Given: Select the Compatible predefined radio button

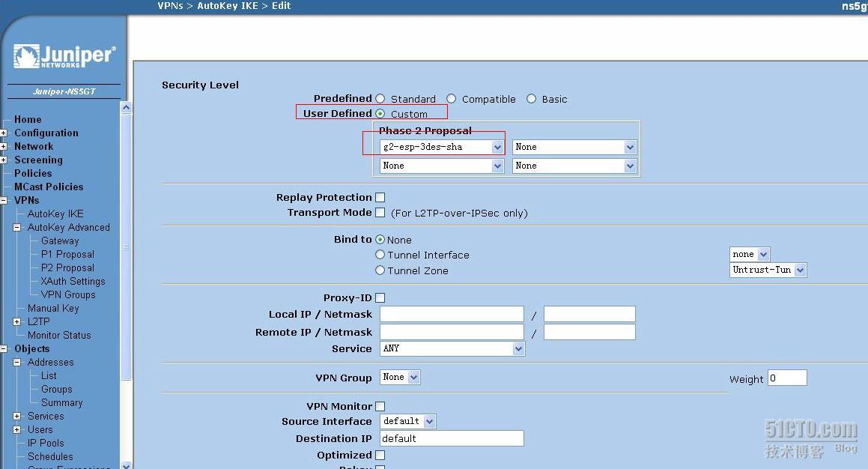Looking at the screenshot, I should 451,99.
